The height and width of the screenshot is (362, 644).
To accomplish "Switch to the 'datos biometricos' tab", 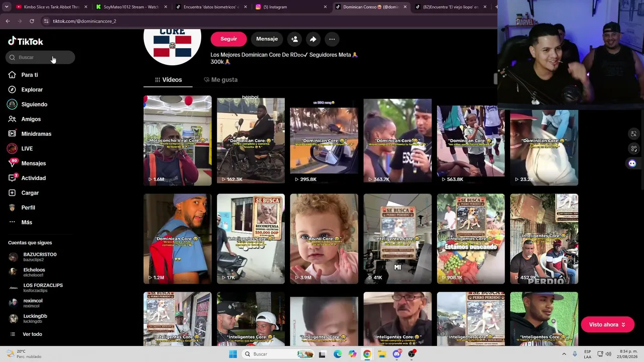I will (210, 7).
